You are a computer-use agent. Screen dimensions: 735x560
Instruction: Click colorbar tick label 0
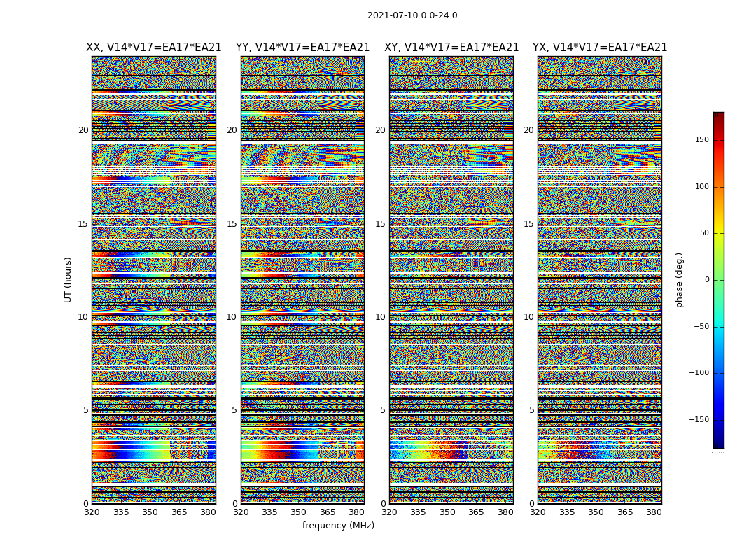tap(707, 280)
